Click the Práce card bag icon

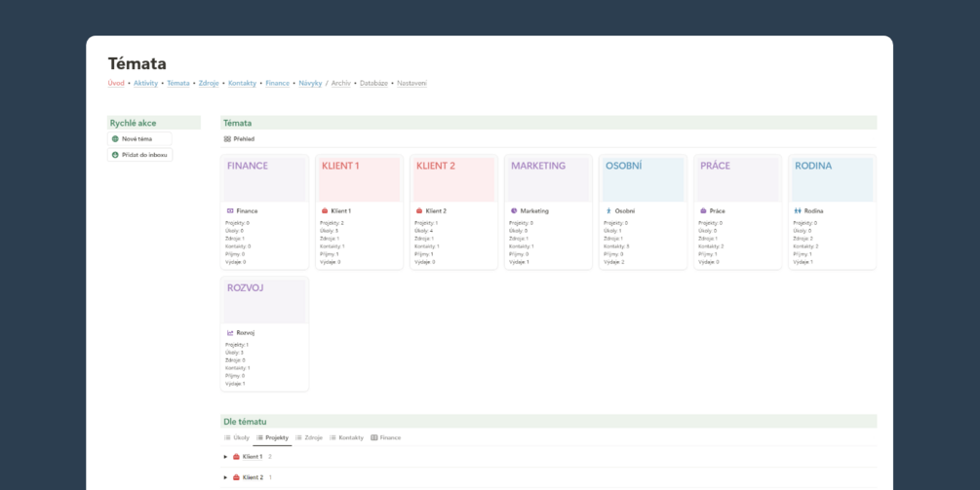tap(703, 211)
